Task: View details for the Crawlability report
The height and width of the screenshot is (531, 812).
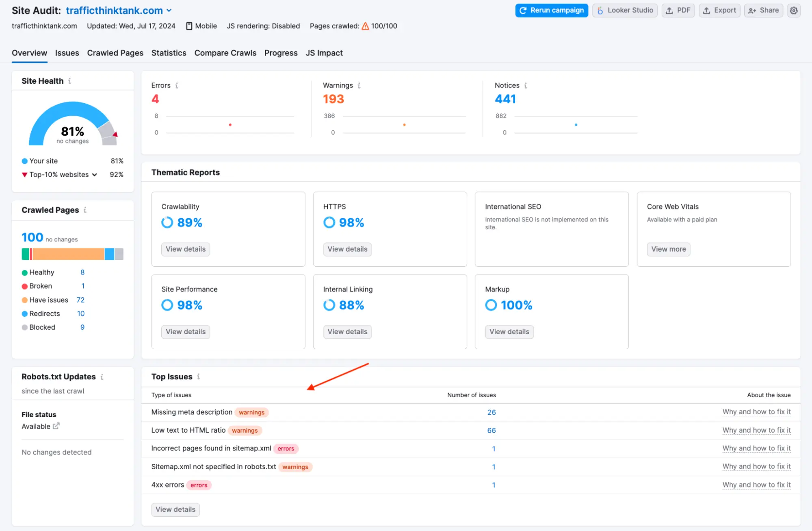Action: pyautogui.click(x=185, y=249)
